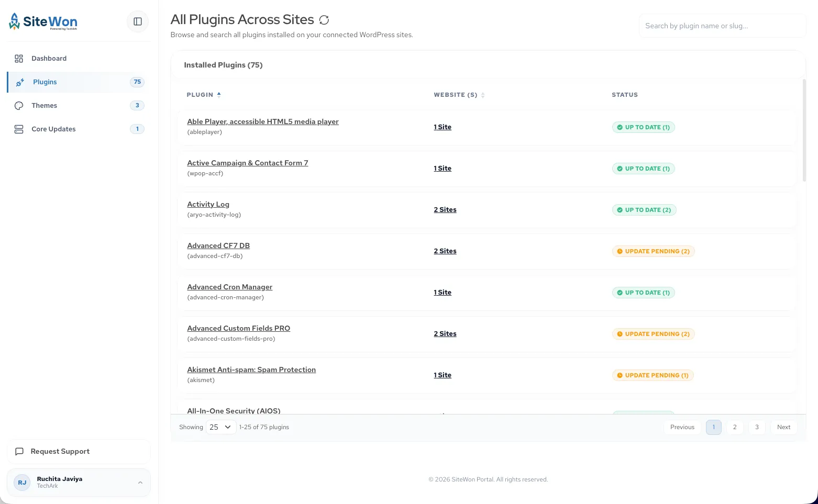
Task: Go to the Previous page
Action: point(682,427)
